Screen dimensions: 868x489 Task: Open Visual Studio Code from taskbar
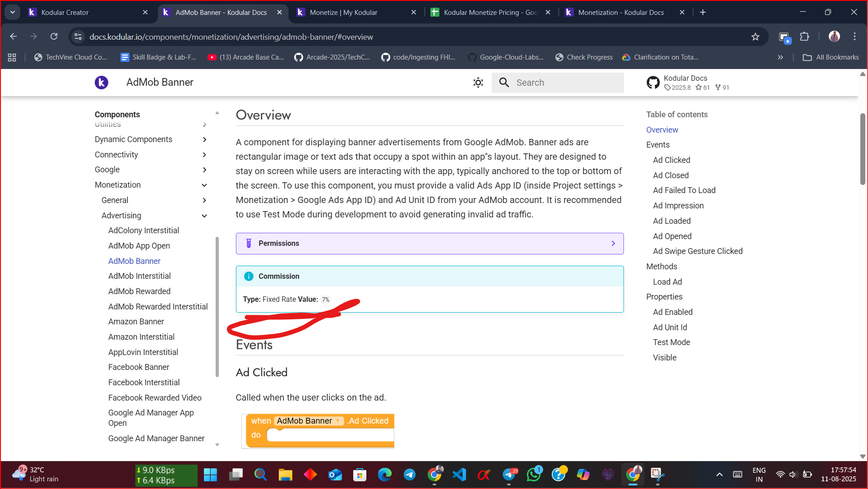pos(459,475)
